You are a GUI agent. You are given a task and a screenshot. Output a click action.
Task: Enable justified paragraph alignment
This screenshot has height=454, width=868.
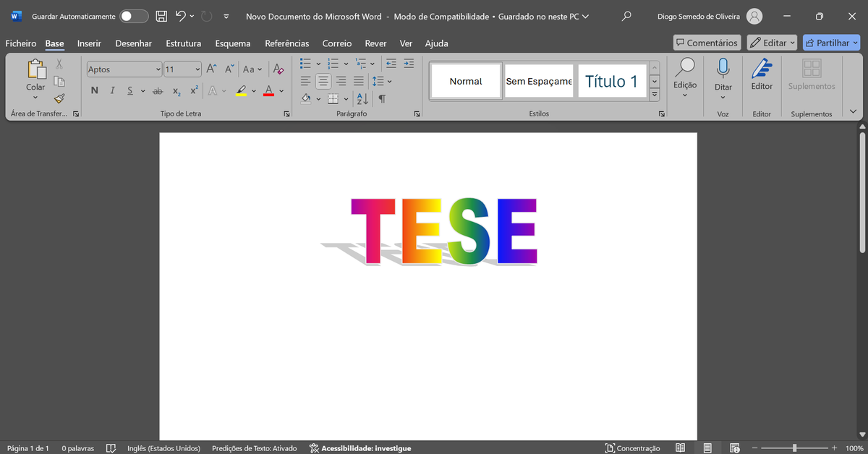(358, 80)
